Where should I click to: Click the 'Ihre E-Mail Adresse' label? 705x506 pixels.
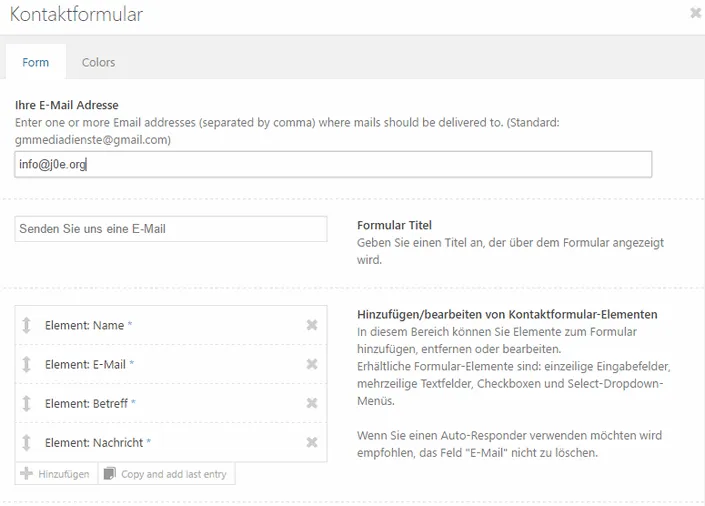[67, 105]
